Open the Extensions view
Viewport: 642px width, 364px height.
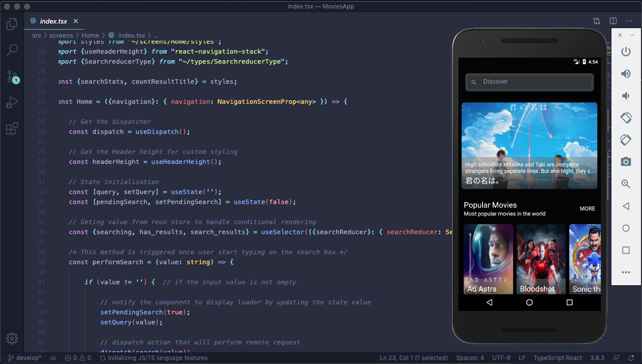coord(12,128)
